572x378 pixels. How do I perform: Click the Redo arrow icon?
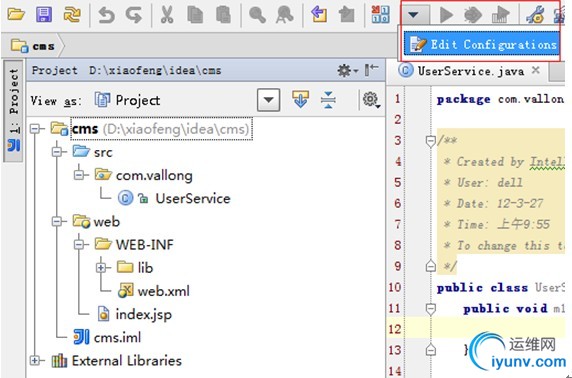tap(134, 15)
